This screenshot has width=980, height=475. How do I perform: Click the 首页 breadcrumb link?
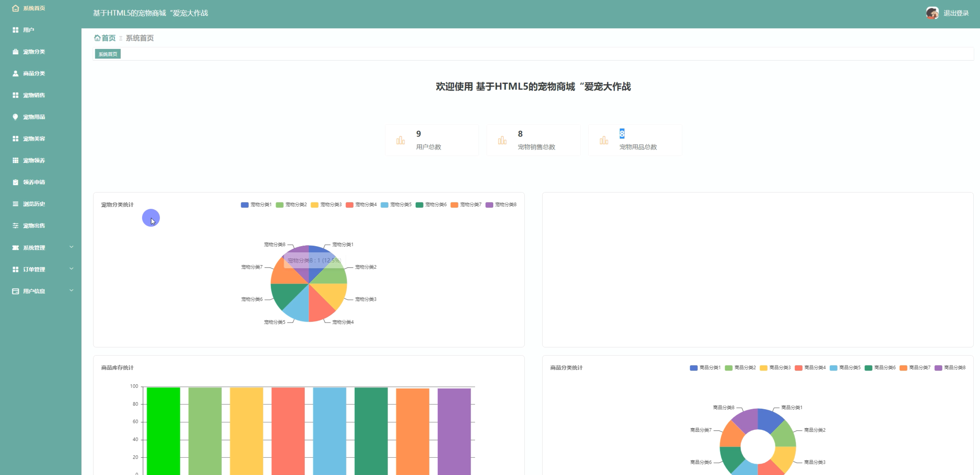(109, 38)
